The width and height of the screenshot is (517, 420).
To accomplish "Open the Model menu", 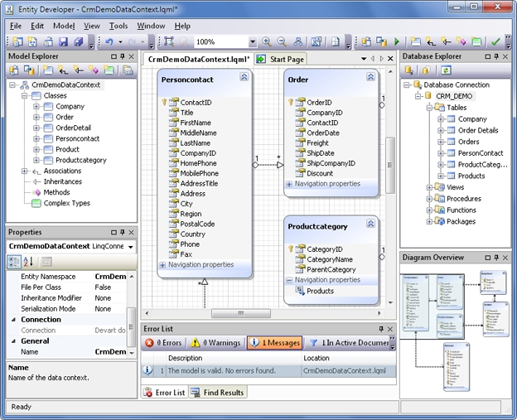I will tap(64, 26).
